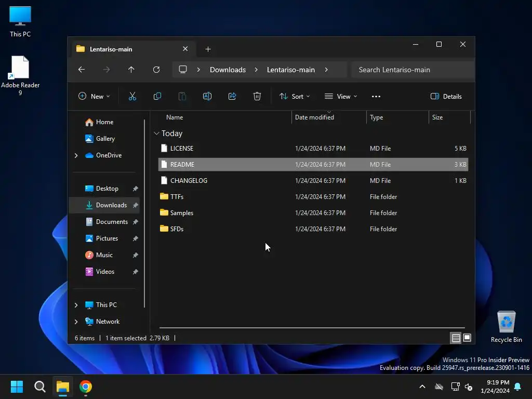Image resolution: width=532 pixels, height=399 pixels.
Task: Show hidden system tray icons
Action: (422, 387)
